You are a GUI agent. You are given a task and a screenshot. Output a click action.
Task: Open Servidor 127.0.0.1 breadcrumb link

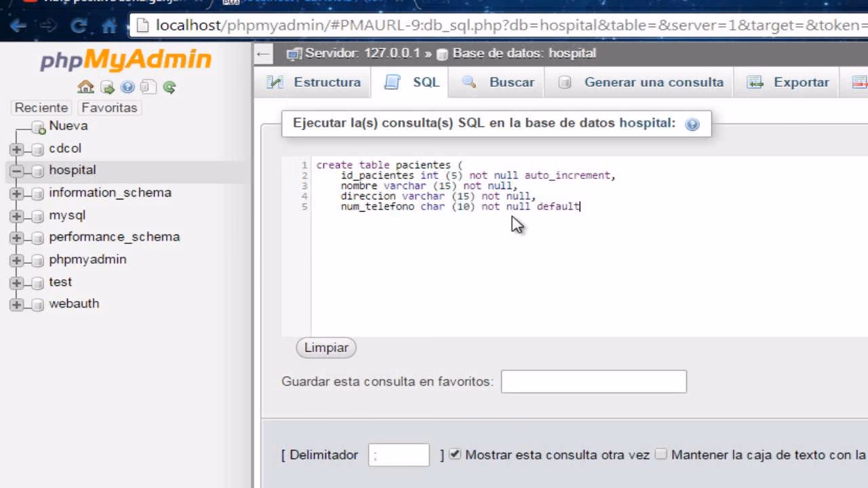[x=362, y=53]
